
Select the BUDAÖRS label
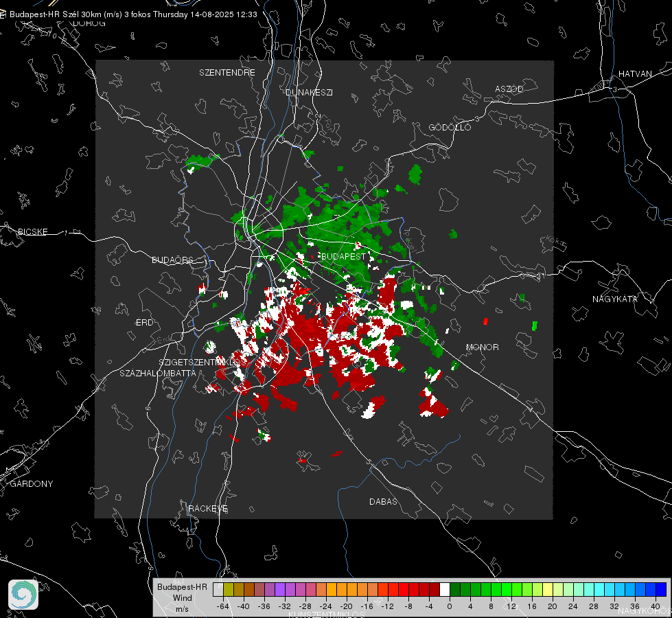click(x=172, y=260)
